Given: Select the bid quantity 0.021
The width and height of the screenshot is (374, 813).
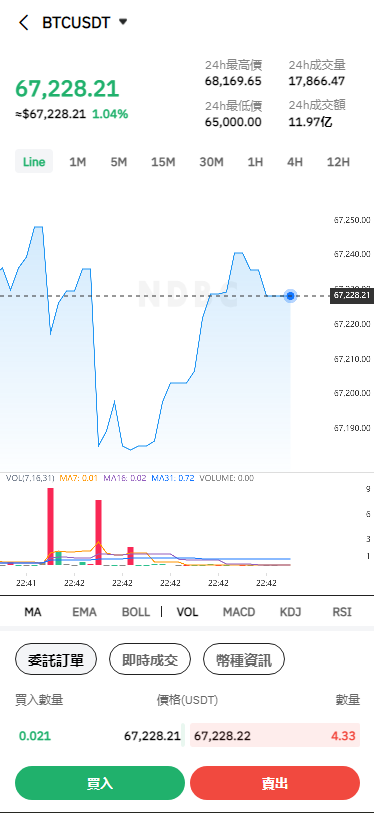Looking at the screenshot, I should (35, 736).
